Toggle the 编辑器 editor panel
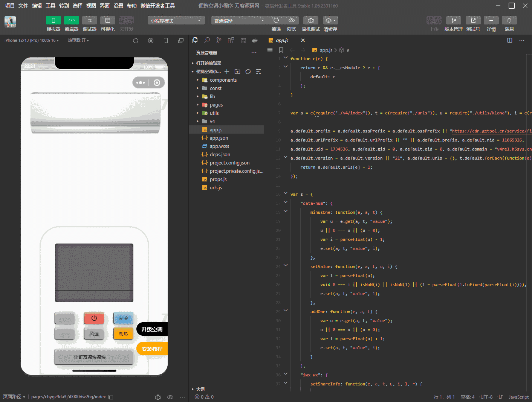Screen dimensions: 532x402 click(71, 20)
